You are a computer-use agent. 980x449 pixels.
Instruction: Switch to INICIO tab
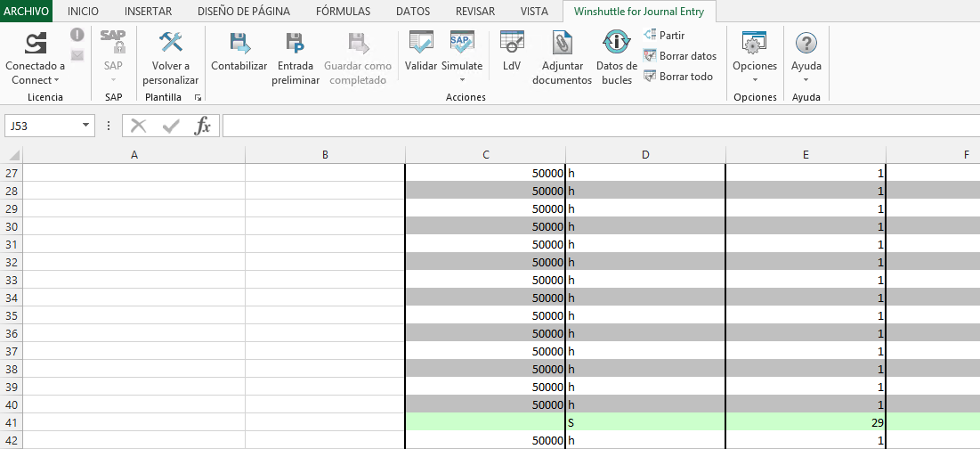(83, 12)
